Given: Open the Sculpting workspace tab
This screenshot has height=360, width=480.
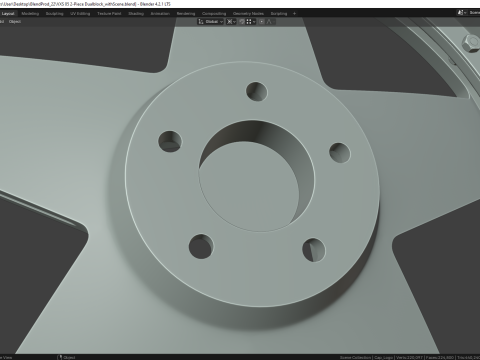Looking at the screenshot, I should tap(54, 14).
